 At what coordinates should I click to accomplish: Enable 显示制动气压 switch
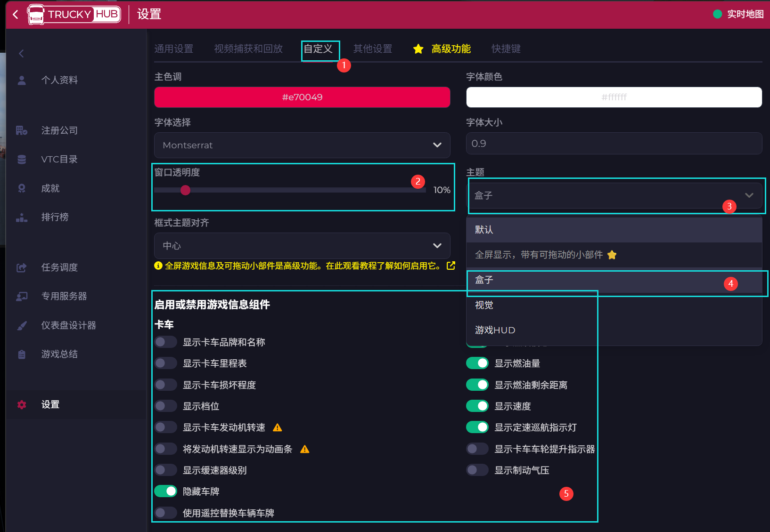coord(477,470)
